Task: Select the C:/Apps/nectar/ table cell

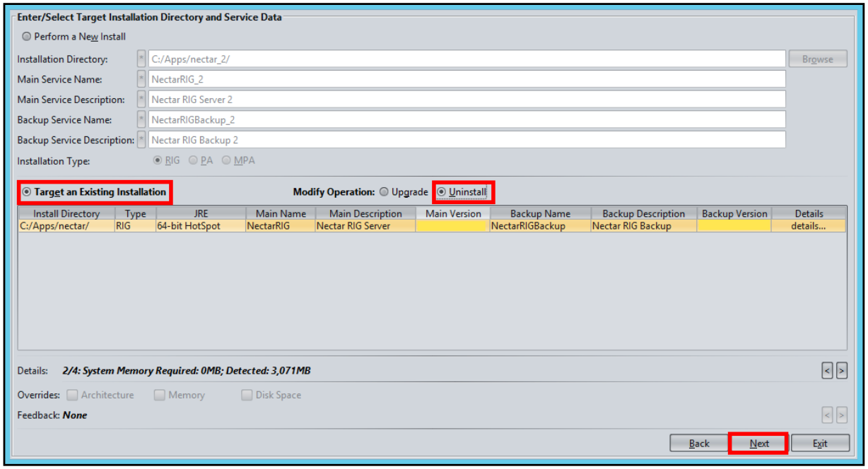Action: pyautogui.click(x=66, y=226)
